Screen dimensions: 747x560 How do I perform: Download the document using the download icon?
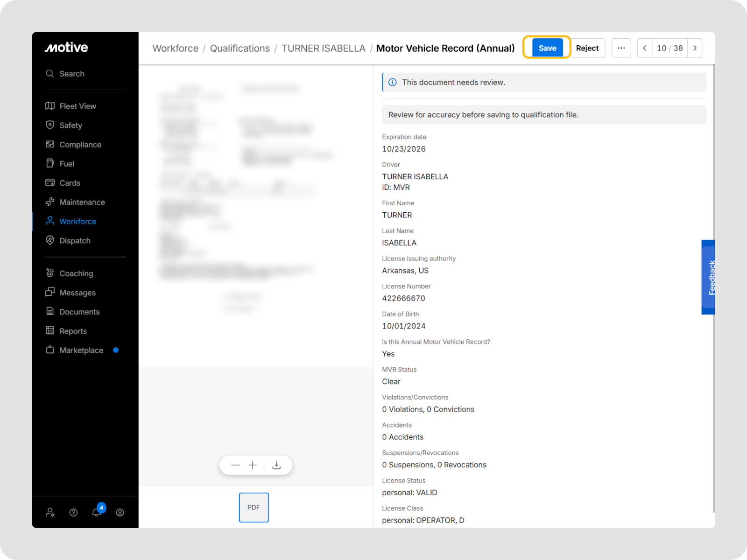276,465
